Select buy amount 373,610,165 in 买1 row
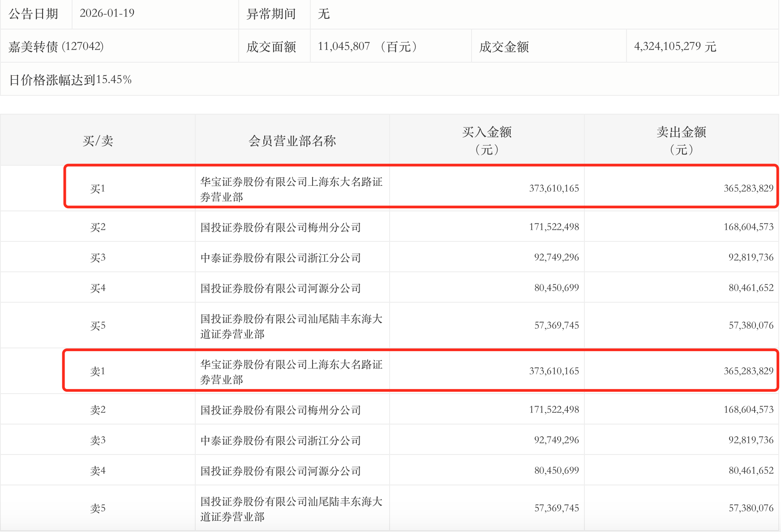This screenshot has height=532, width=781. [554, 189]
